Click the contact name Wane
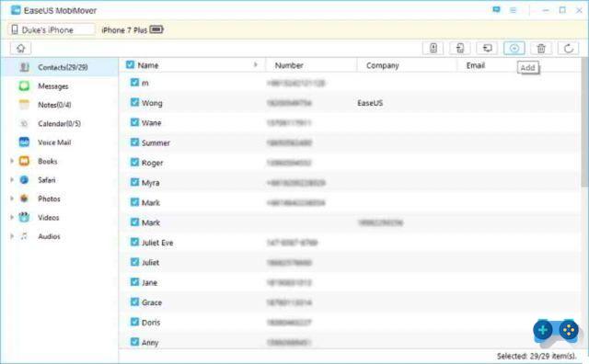589x364 pixels. 151,122
